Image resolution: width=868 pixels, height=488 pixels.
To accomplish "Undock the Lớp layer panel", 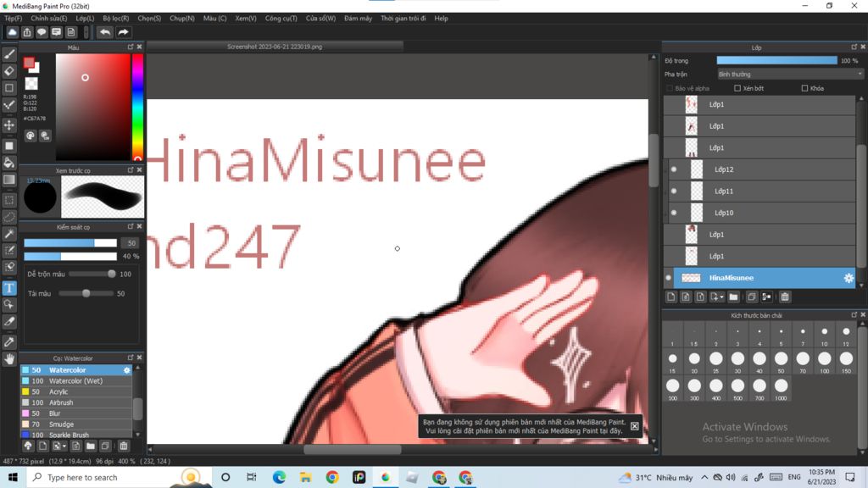I will [854, 47].
